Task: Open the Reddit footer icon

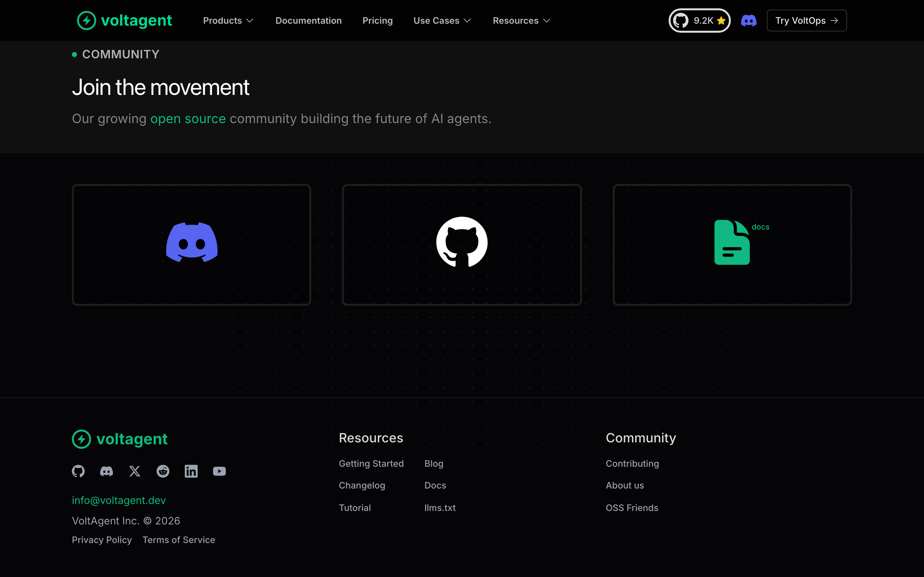Action: click(x=163, y=471)
